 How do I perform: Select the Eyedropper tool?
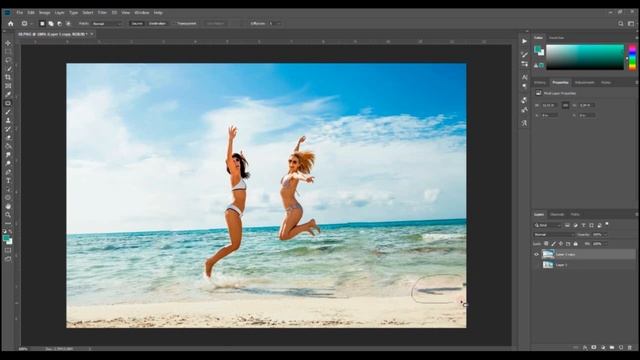(8, 94)
